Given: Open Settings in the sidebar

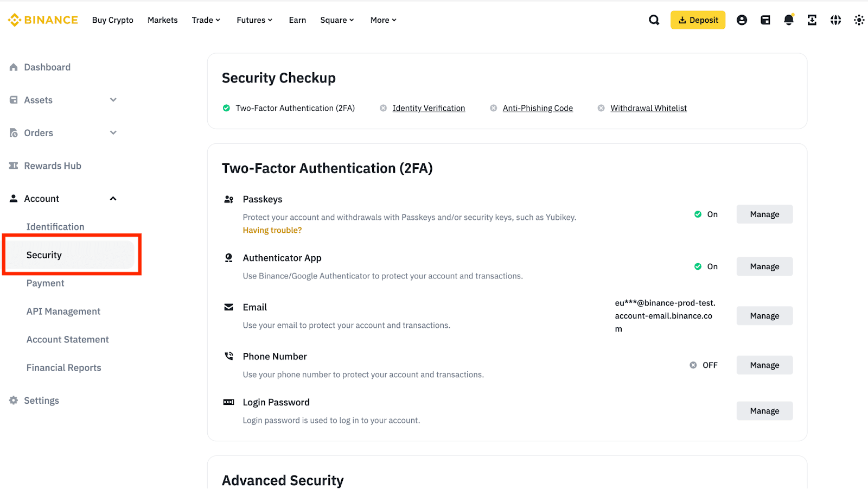Looking at the screenshot, I should pos(41,401).
